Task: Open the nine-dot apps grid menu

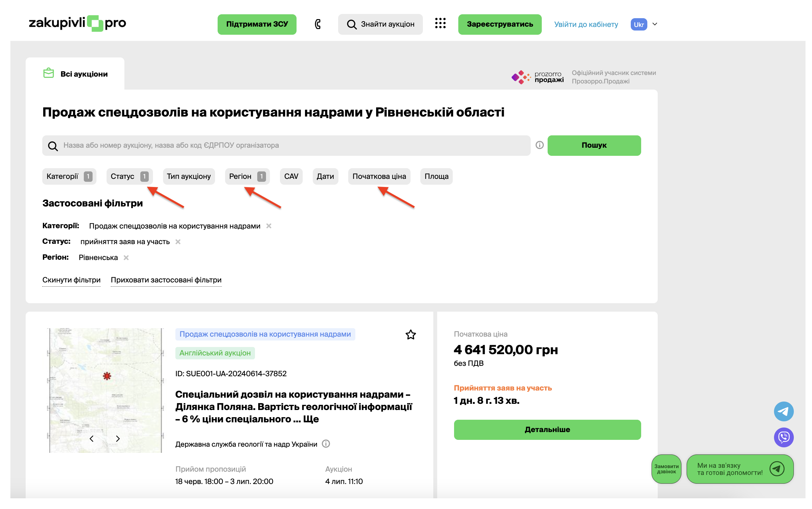Action: point(440,24)
